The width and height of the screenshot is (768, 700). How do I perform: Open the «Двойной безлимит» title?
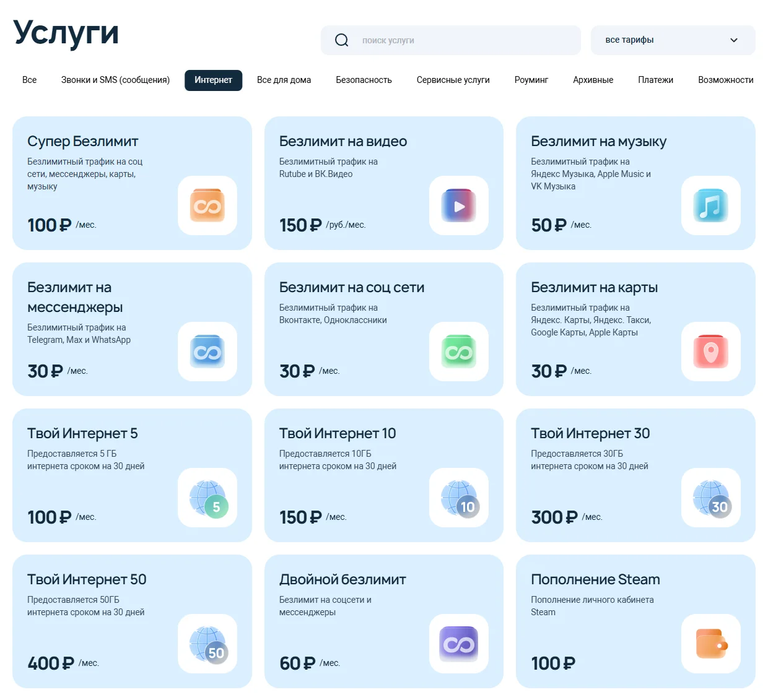click(x=343, y=579)
